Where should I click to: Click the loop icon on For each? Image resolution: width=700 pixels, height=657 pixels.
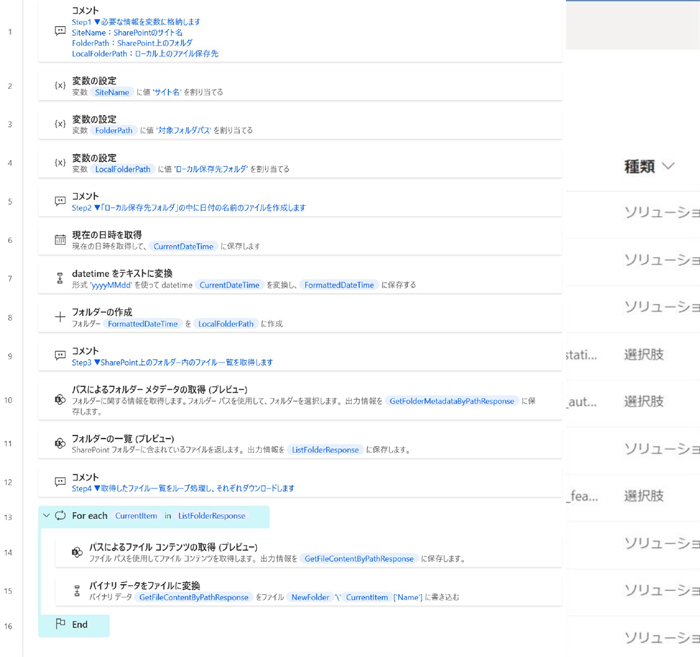coord(61,516)
